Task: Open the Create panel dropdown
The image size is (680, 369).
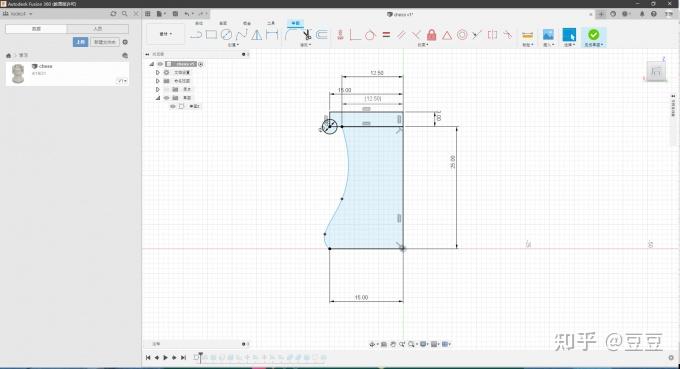Action: 233,45
